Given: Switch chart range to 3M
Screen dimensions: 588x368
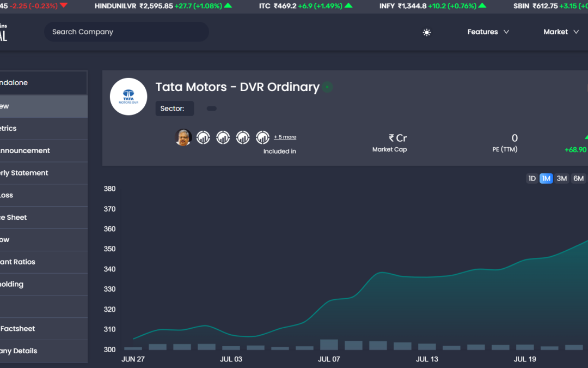Looking at the screenshot, I should 562,178.
